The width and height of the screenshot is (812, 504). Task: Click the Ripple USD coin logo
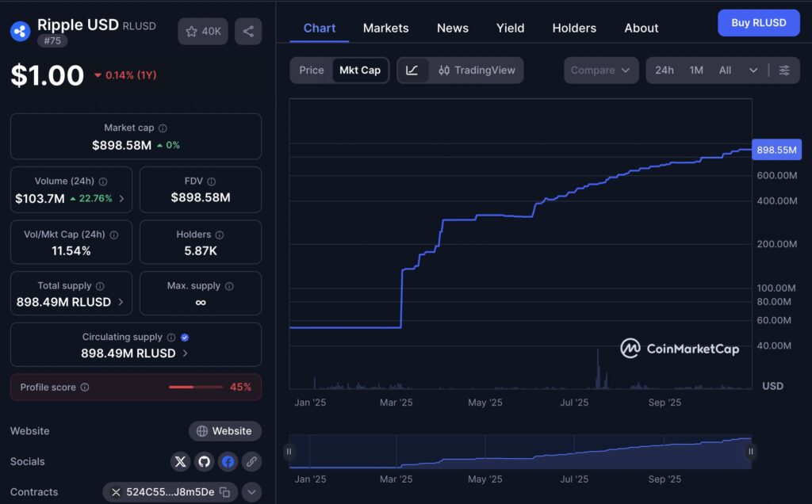coord(20,31)
